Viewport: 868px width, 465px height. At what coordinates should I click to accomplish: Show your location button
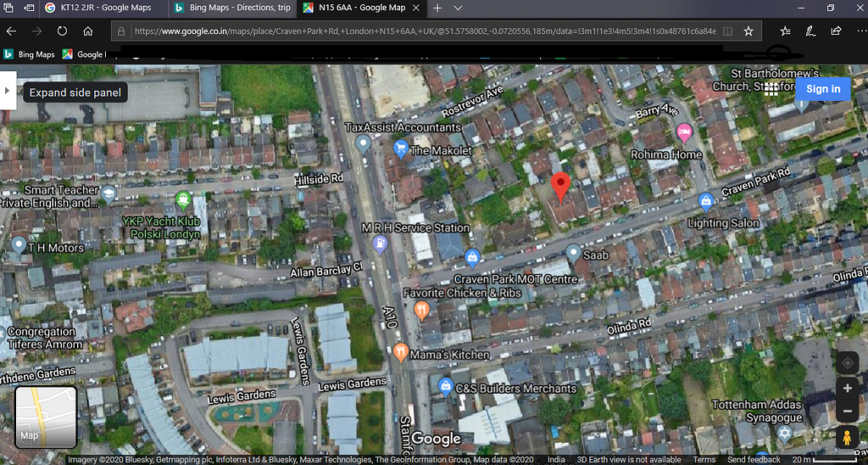point(847,363)
